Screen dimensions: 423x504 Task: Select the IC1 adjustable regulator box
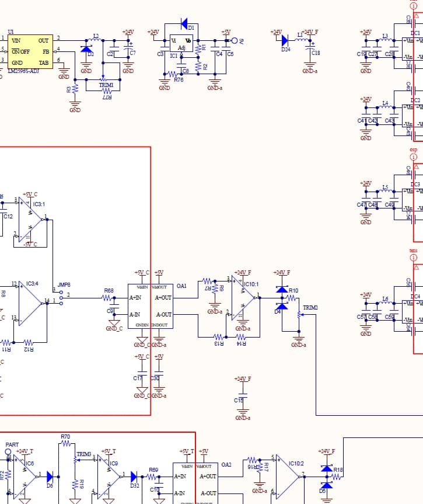click(x=181, y=43)
